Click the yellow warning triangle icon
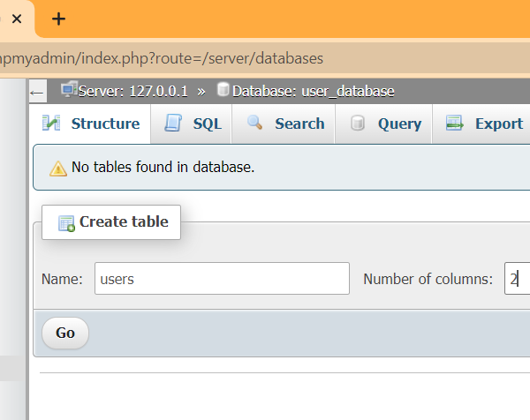This screenshot has width=530, height=420. point(58,168)
